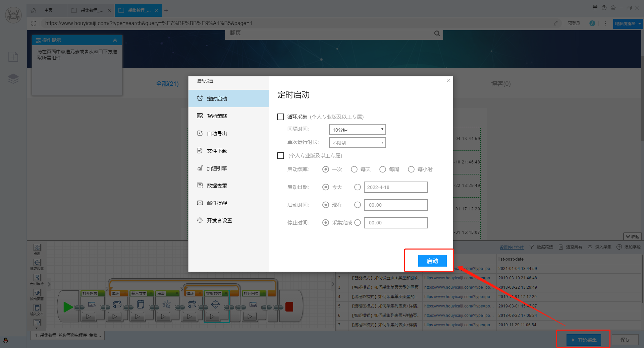Click the blue 启动 button

[432, 261]
